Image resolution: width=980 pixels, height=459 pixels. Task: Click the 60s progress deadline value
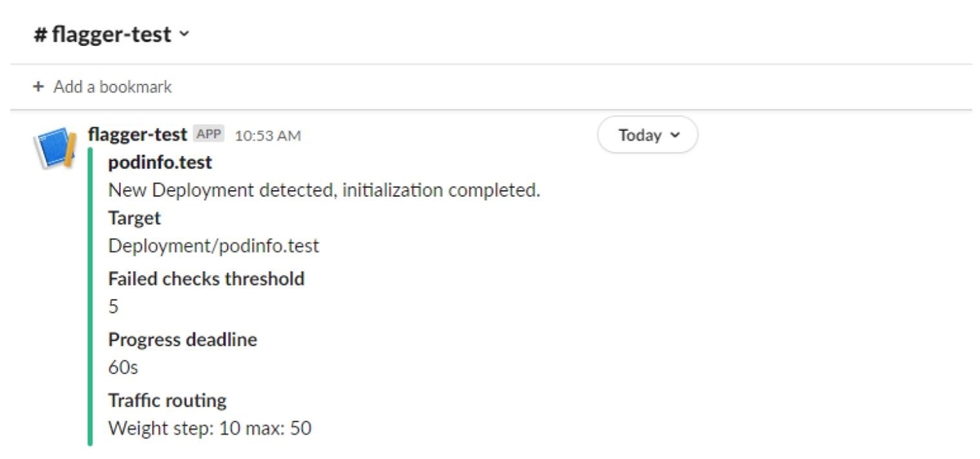click(123, 368)
